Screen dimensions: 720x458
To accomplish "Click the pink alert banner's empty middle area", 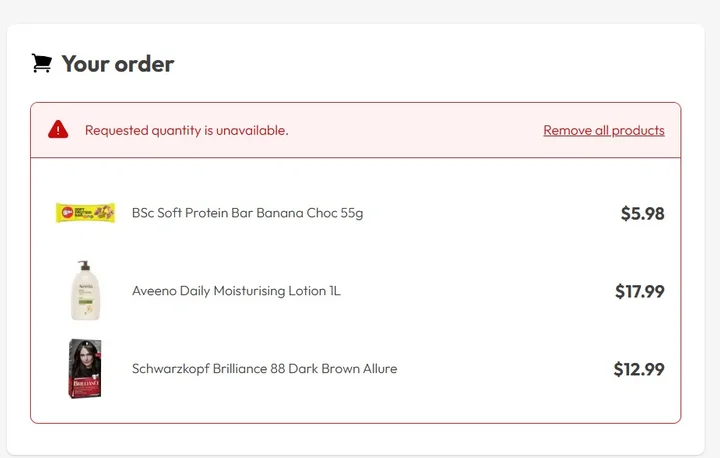I will coord(415,130).
